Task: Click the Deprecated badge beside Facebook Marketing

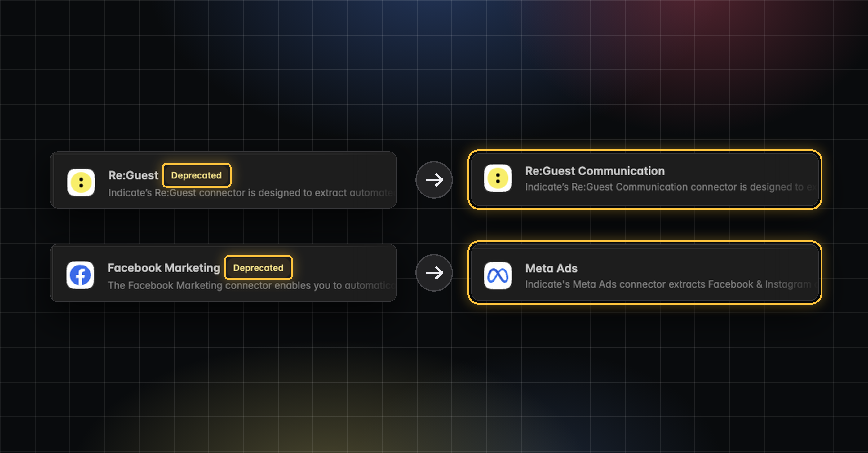Action: click(259, 268)
